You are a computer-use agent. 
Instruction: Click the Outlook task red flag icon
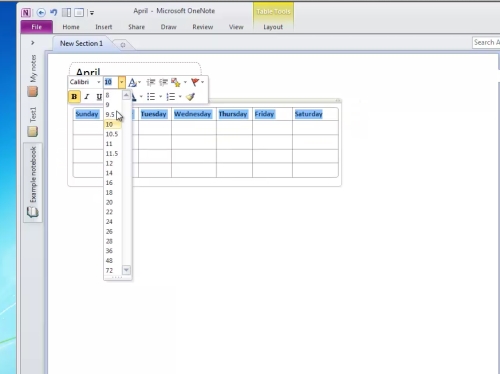[195, 82]
